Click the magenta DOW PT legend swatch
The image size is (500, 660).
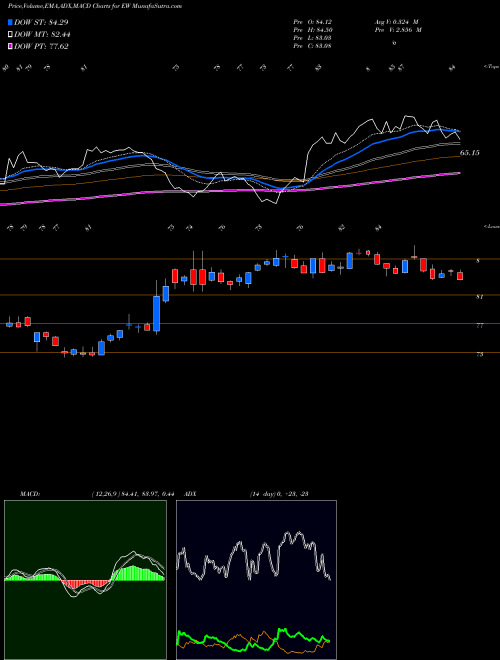11,46
